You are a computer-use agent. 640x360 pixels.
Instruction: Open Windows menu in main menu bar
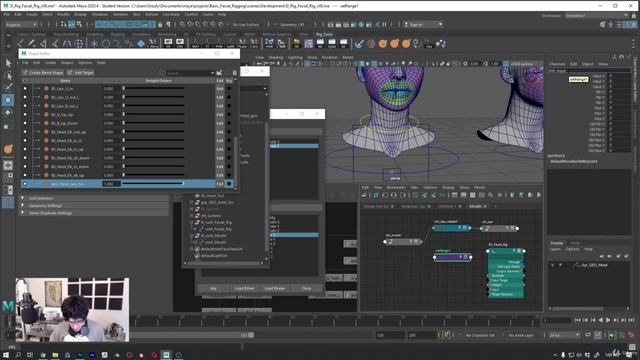(x=100, y=14)
